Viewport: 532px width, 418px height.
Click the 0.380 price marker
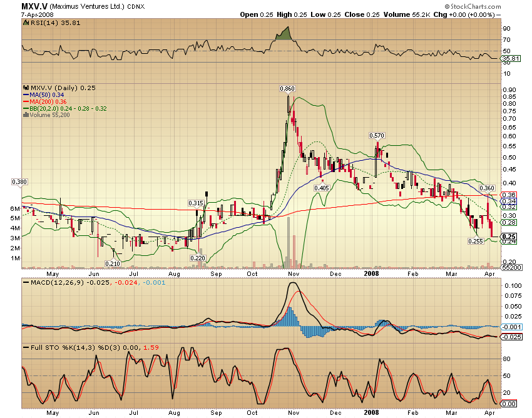[19, 182]
